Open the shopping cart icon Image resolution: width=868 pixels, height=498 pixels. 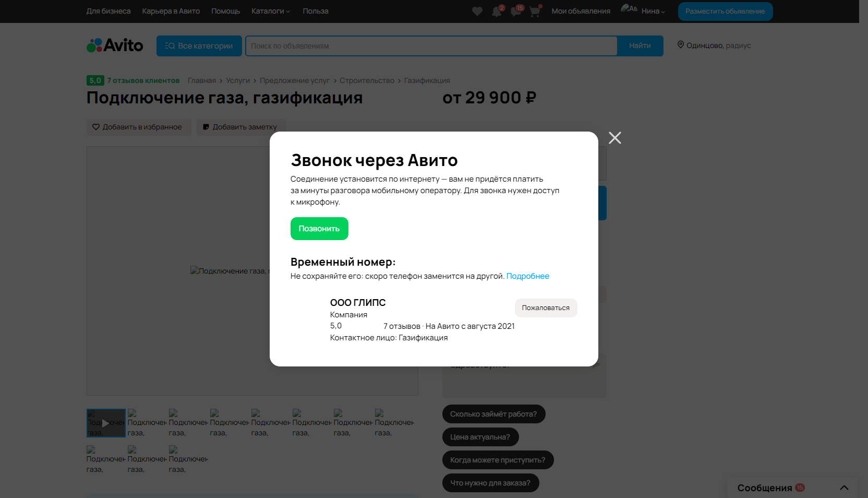[x=535, y=11]
